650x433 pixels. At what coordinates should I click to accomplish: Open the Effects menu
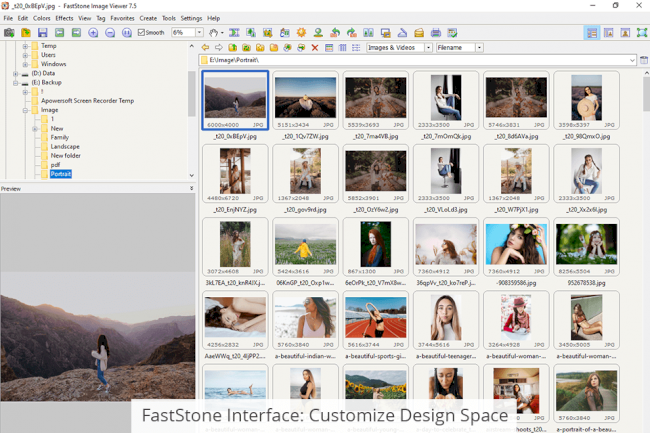point(64,18)
